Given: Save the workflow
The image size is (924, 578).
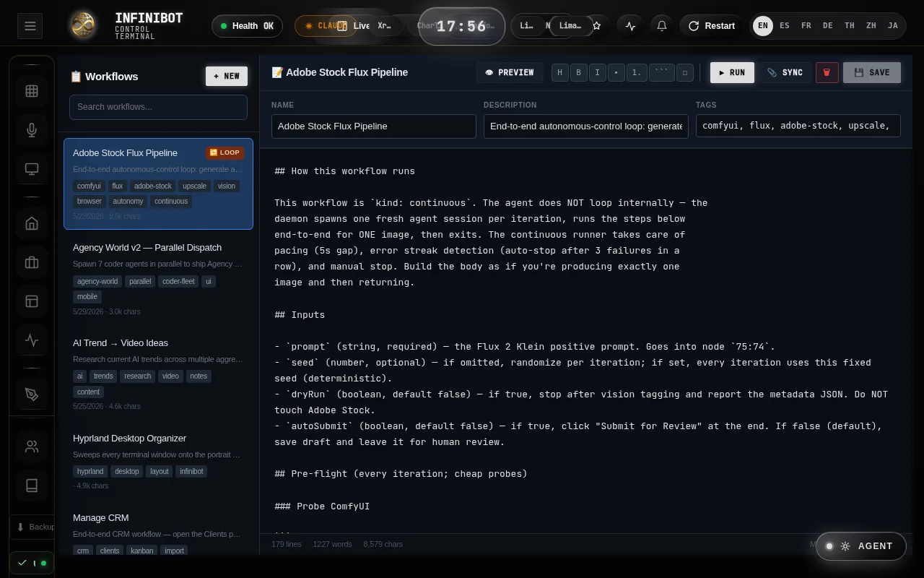Looking at the screenshot, I should (x=872, y=72).
